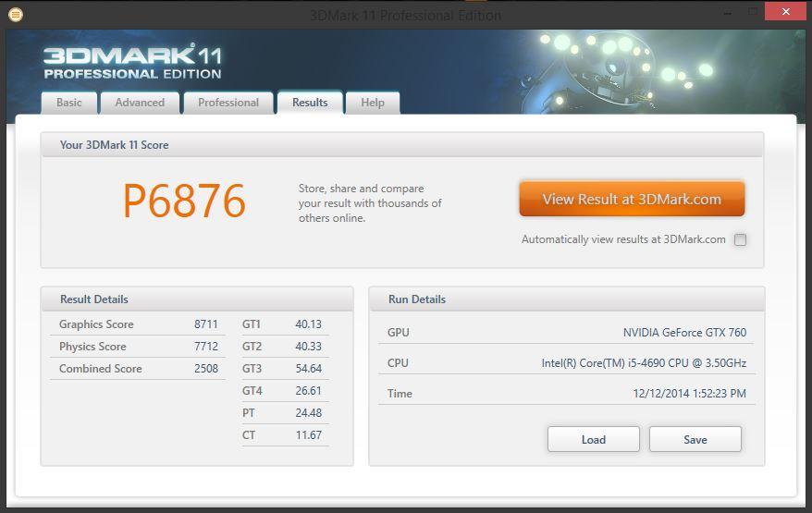Open the Help tab
812x513 pixels.
tap(373, 103)
